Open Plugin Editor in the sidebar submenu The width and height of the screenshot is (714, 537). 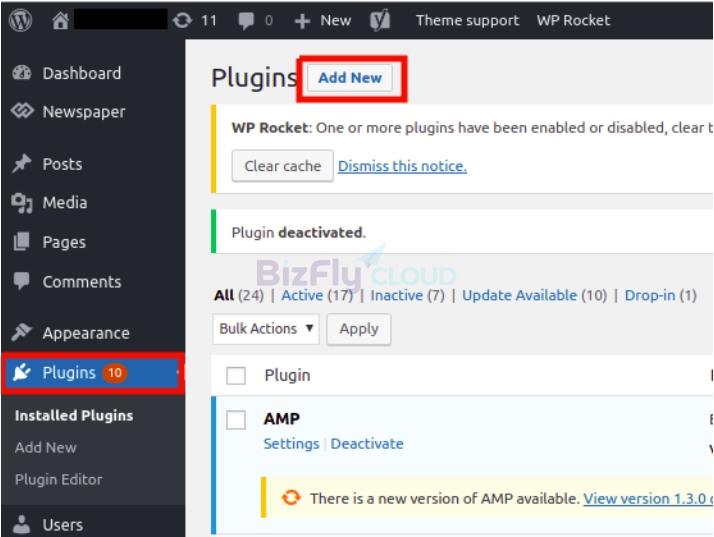click(x=58, y=479)
